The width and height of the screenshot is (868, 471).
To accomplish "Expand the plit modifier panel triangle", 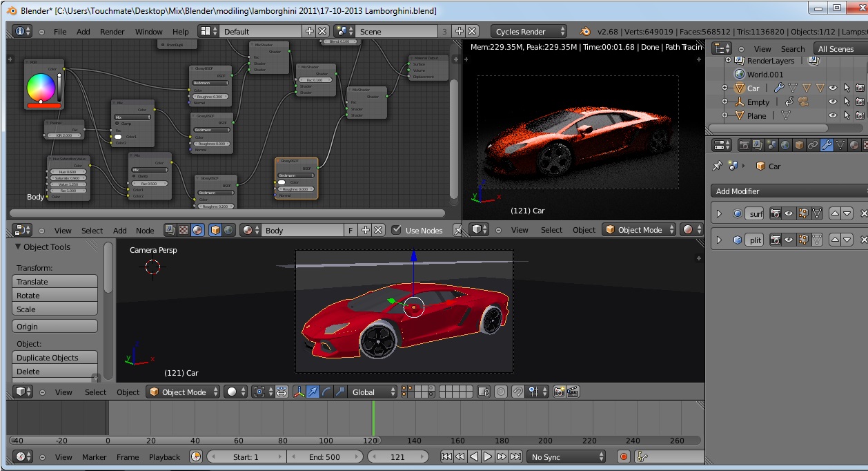I will point(719,240).
